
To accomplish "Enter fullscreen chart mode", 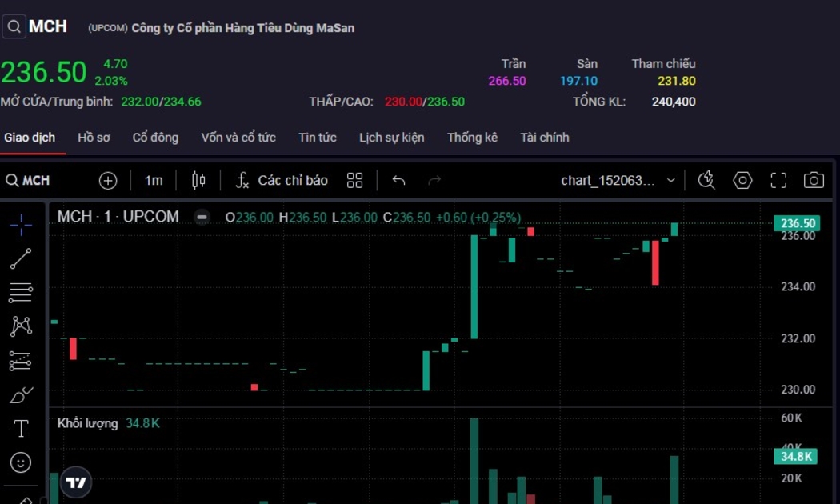I will click(778, 181).
